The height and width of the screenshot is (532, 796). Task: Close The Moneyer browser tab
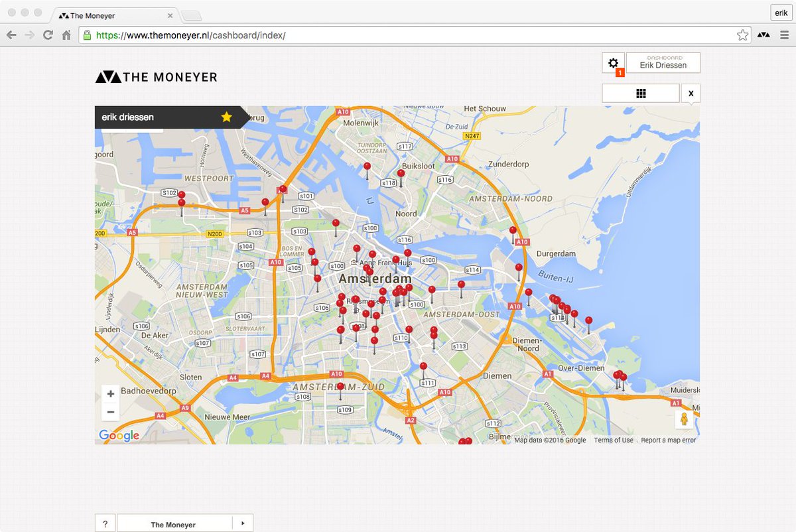(170, 15)
